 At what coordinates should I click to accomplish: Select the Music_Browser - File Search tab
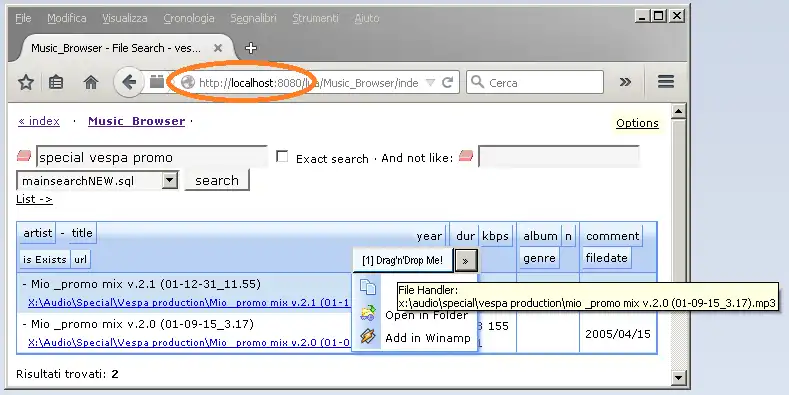point(116,48)
